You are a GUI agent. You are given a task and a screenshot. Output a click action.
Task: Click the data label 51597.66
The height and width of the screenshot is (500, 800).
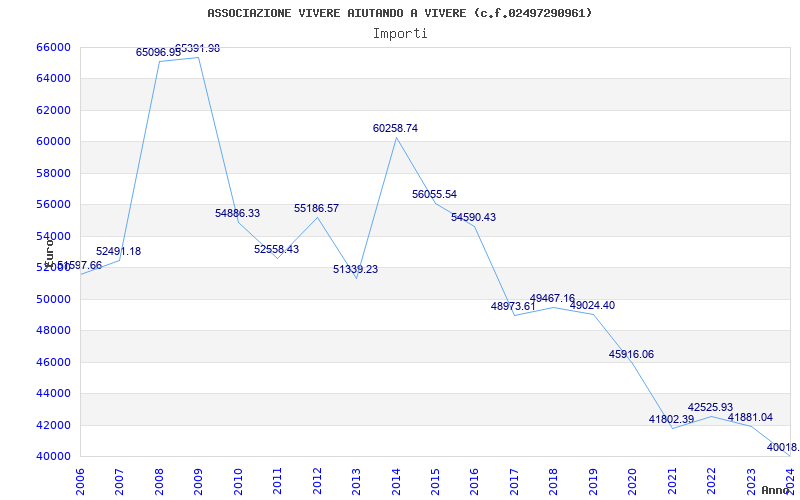tap(80, 265)
